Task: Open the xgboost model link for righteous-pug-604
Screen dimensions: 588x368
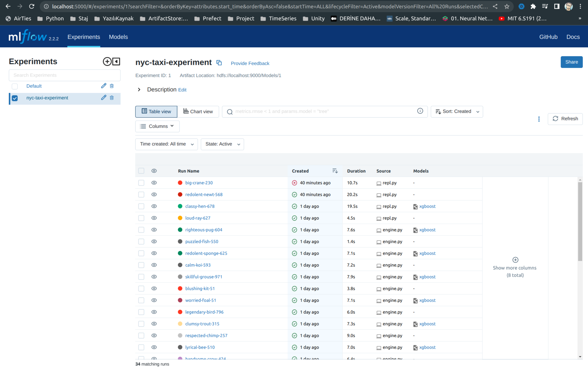Action: pos(428,229)
